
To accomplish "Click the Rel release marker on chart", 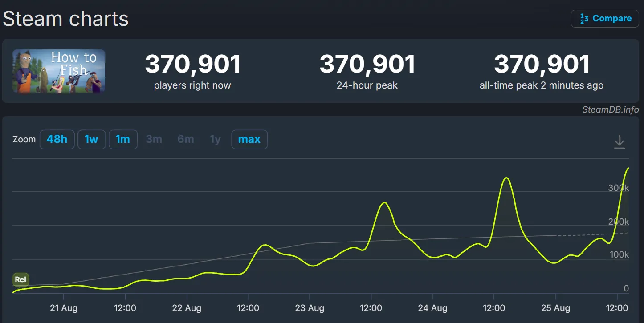I will pos(20,280).
